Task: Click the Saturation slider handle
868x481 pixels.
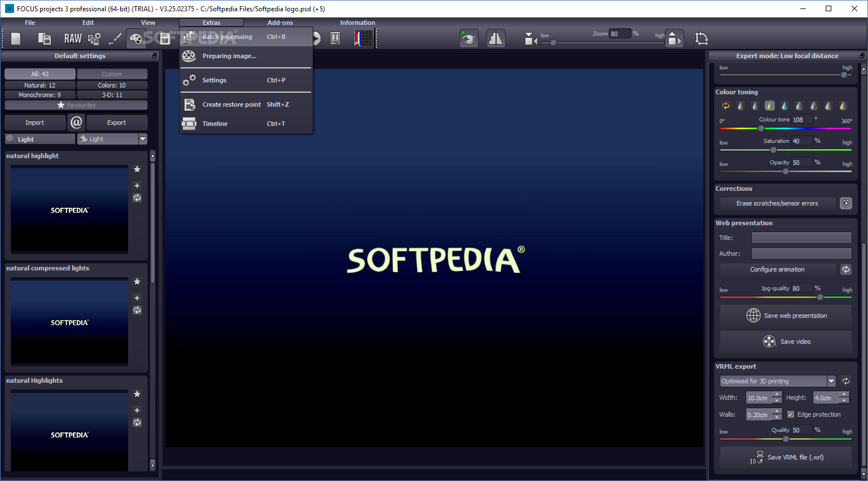Action: pyautogui.click(x=773, y=150)
